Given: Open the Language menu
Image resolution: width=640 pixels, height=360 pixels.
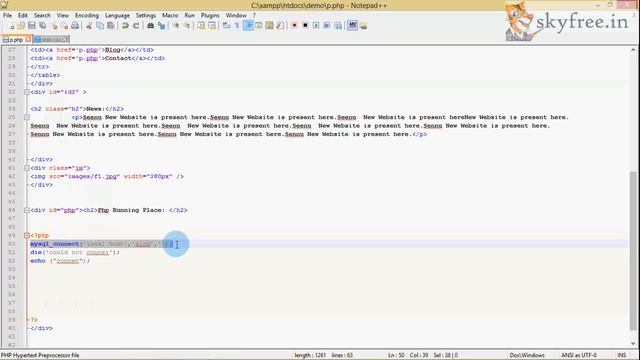Looking at the screenshot, I should pos(117,16).
